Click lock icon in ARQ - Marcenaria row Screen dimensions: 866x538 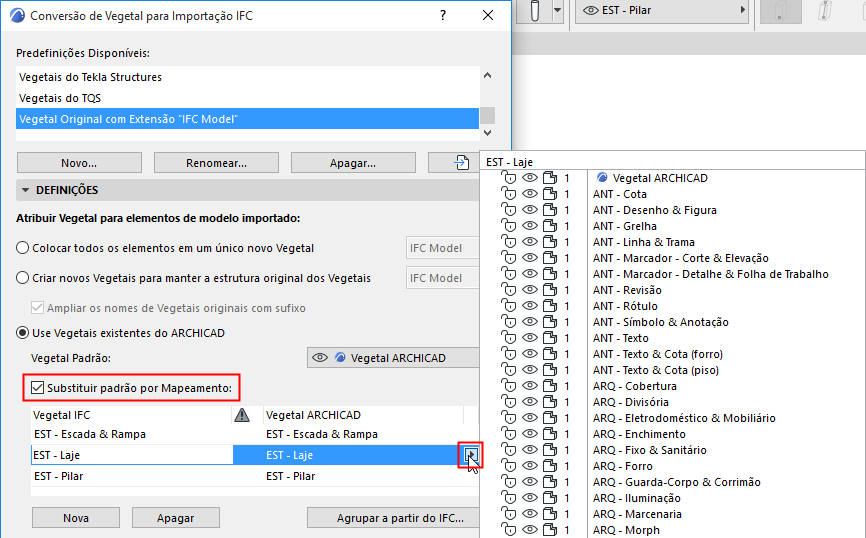pyautogui.click(x=509, y=514)
